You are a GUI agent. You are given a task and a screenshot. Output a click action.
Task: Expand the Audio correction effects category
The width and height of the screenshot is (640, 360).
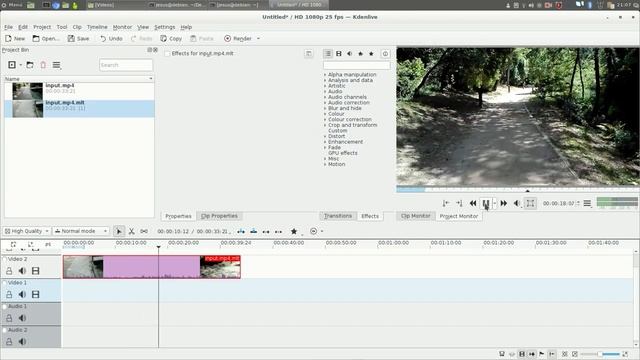click(x=325, y=103)
